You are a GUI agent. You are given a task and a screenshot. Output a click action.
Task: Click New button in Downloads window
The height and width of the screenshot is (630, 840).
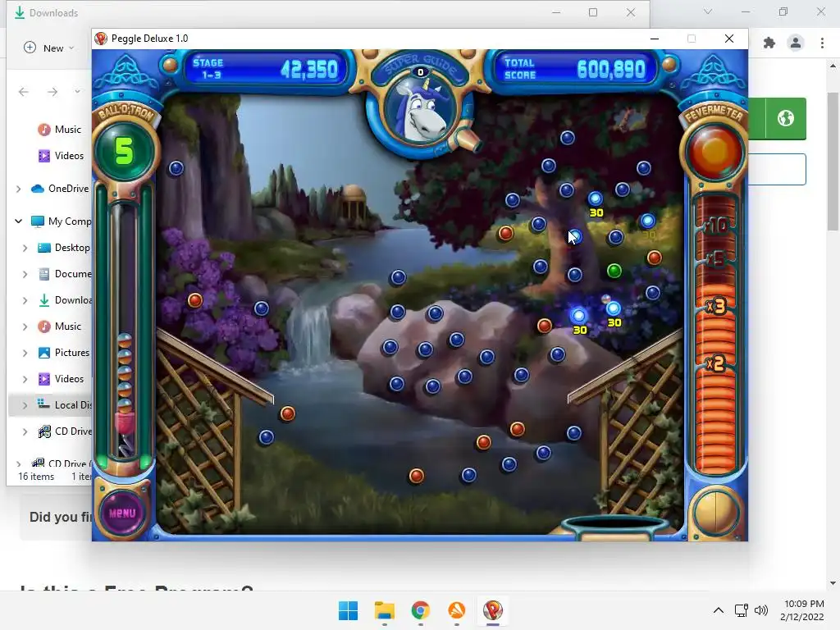tap(48, 48)
